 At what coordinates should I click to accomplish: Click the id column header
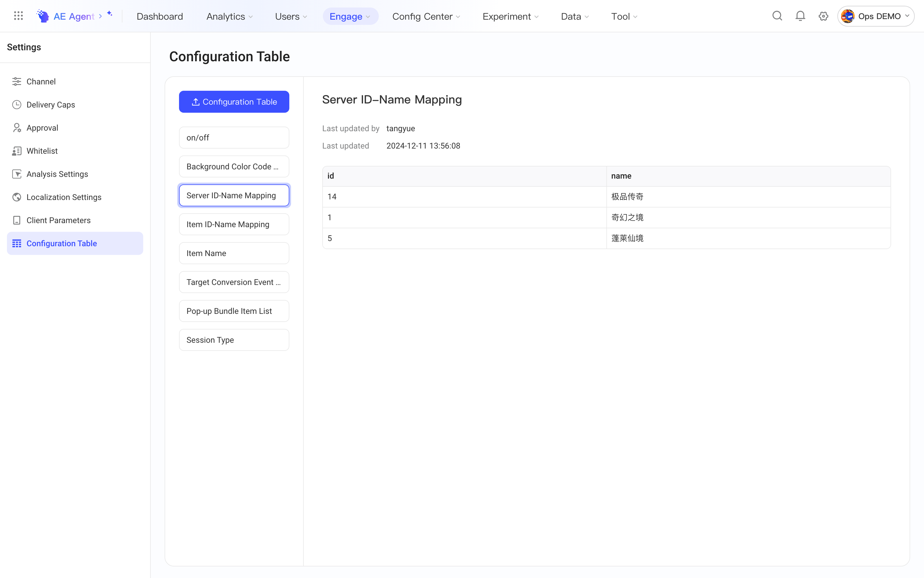(464, 176)
